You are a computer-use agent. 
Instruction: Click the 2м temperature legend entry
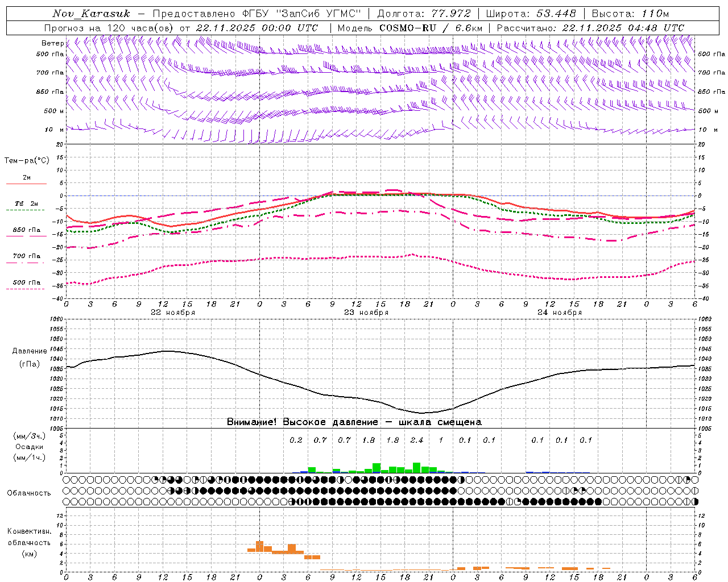coord(27,177)
